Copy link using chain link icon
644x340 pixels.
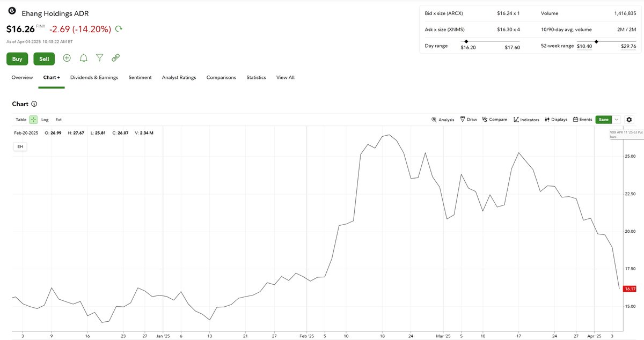tap(115, 58)
